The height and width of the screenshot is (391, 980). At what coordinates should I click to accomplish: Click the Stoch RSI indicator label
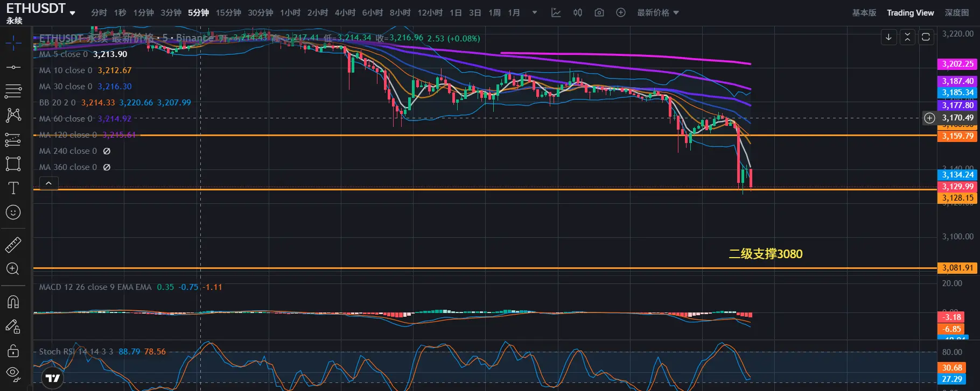coord(76,352)
